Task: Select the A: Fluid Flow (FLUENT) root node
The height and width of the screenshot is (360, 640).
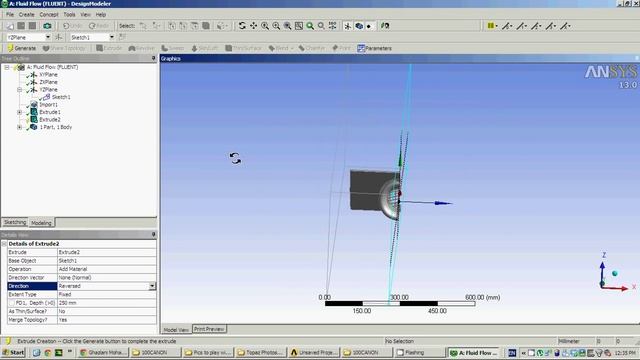Action: coord(52,67)
